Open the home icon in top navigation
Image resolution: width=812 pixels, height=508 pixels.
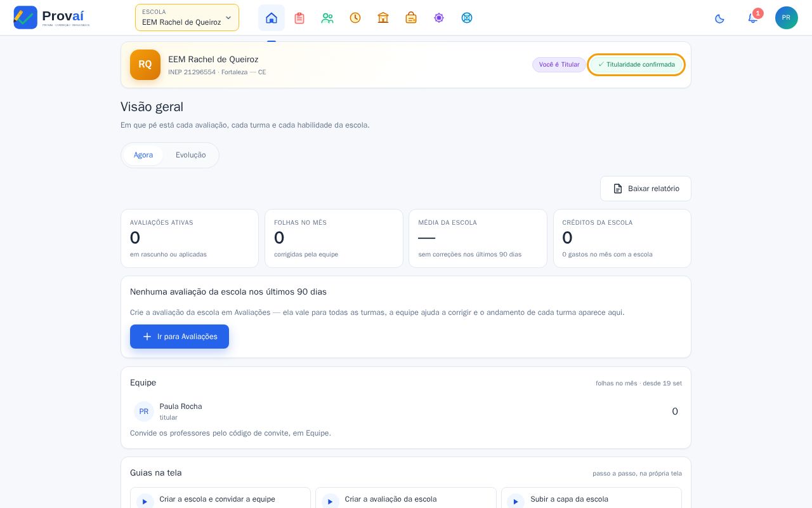(272, 18)
